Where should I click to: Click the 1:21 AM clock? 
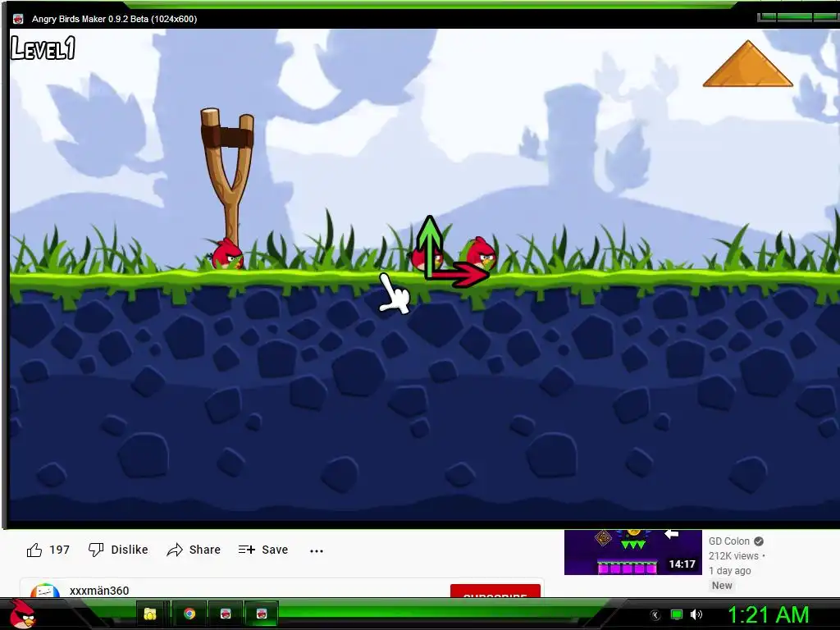coord(768,615)
